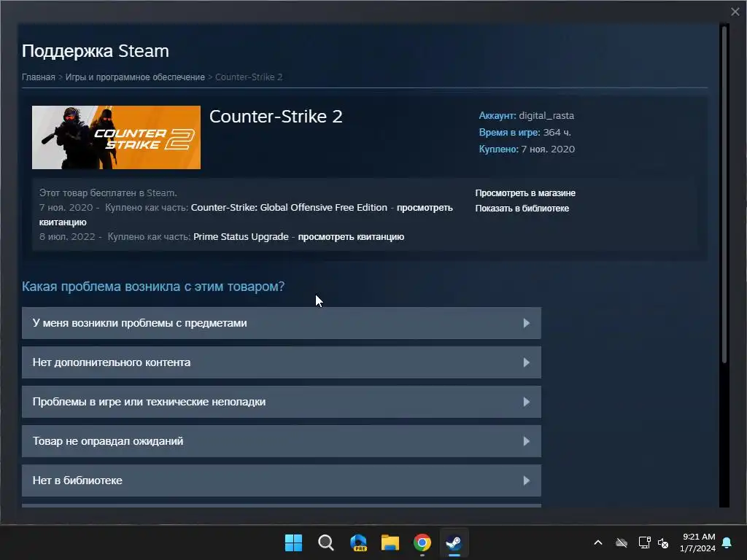
Task: Click Steam taskbar icon
Action: pyautogui.click(x=454, y=542)
